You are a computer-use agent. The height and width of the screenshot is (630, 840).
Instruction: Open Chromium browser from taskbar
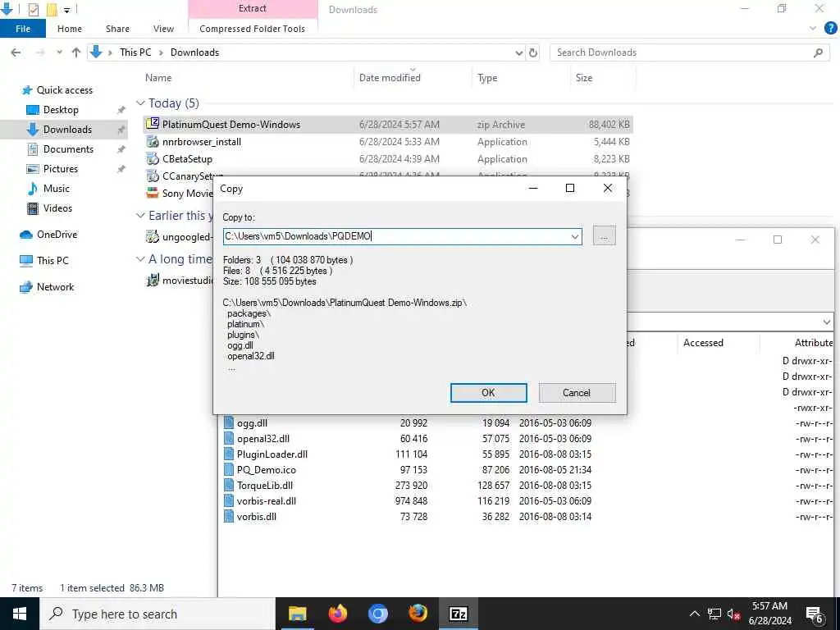point(377,614)
